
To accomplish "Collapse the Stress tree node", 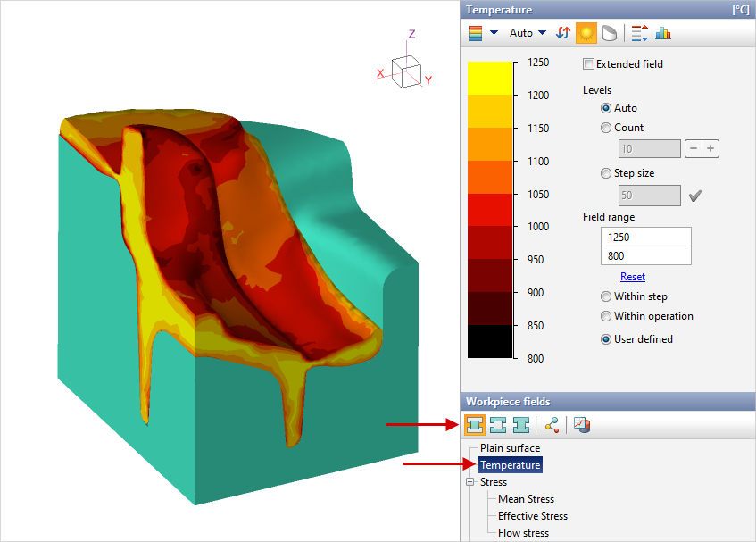I will (x=470, y=482).
